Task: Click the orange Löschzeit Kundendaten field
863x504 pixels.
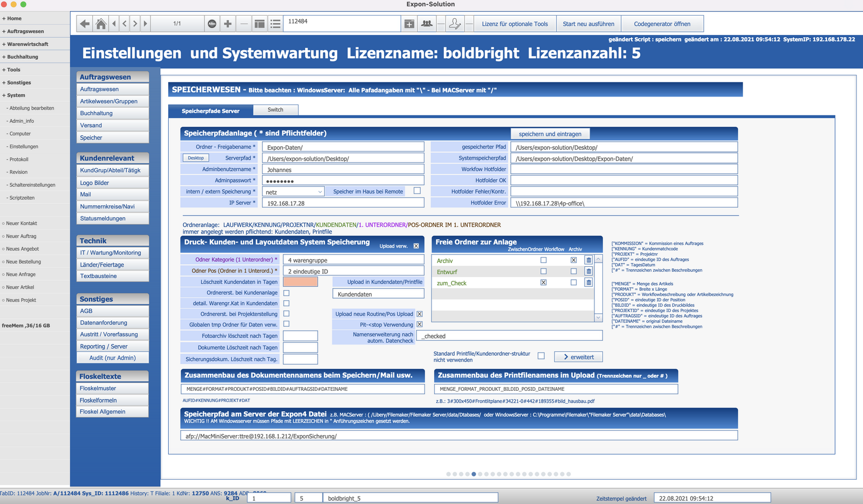Action: coord(300,282)
